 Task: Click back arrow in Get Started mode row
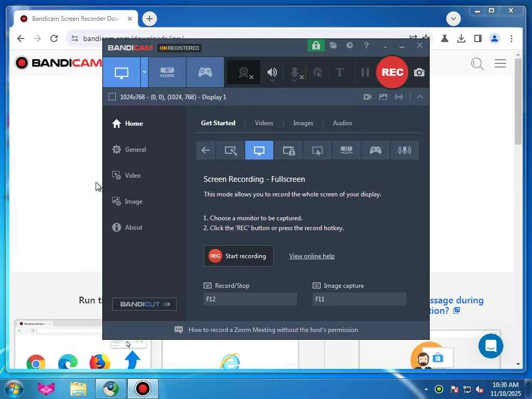(206, 150)
